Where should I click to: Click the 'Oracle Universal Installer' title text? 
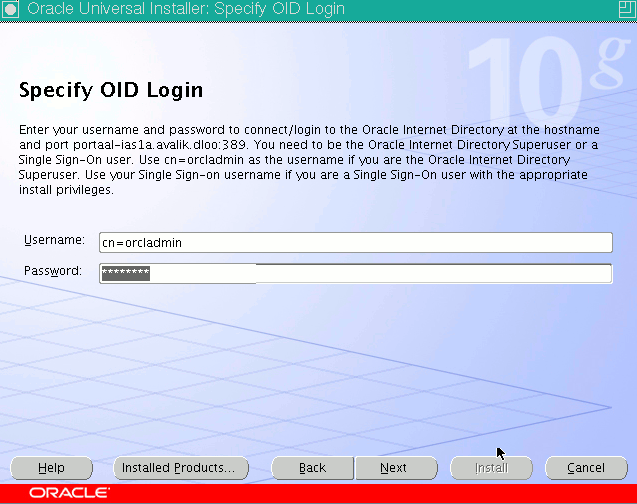tap(186, 9)
